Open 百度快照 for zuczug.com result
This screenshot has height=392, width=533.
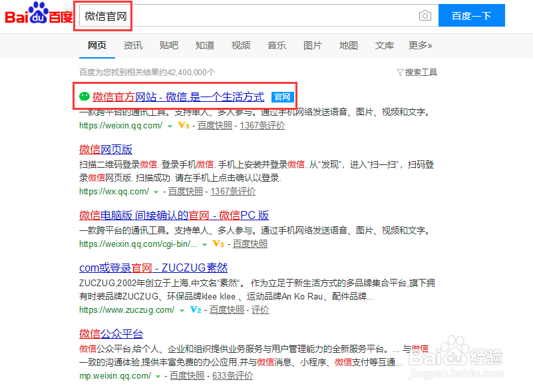pos(227,309)
